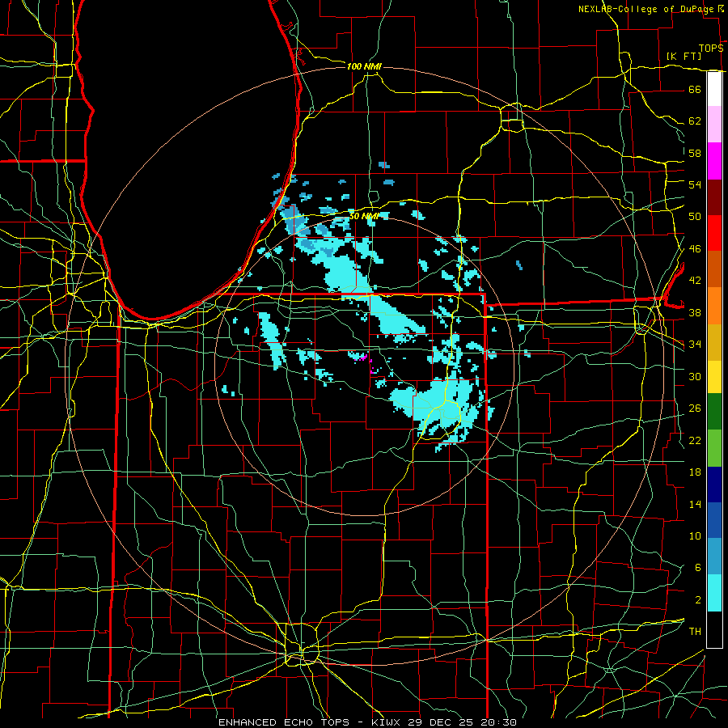Select the 14 value on legend scale
728x728 pixels.
pyautogui.click(x=695, y=504)
